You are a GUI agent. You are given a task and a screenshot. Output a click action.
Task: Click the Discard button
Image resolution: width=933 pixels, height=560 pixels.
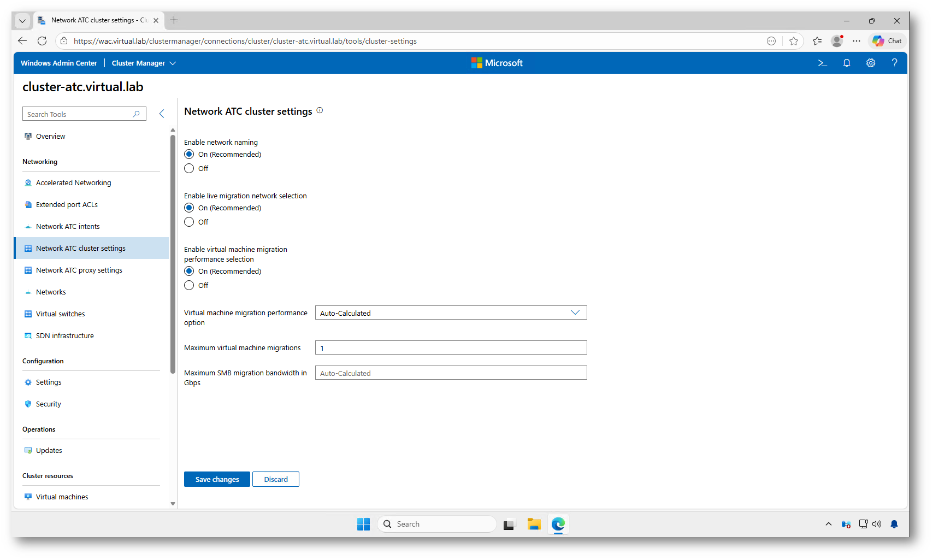click(276, 479)
